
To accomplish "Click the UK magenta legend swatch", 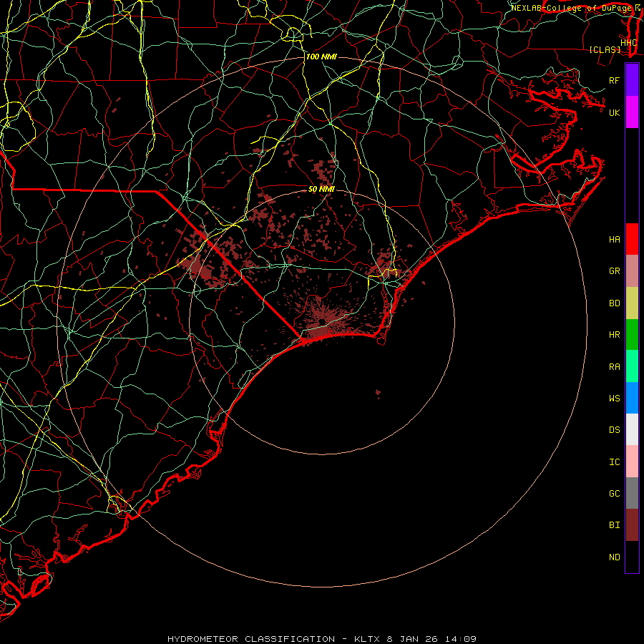I will pyautogui.click(x=632, y=112).
